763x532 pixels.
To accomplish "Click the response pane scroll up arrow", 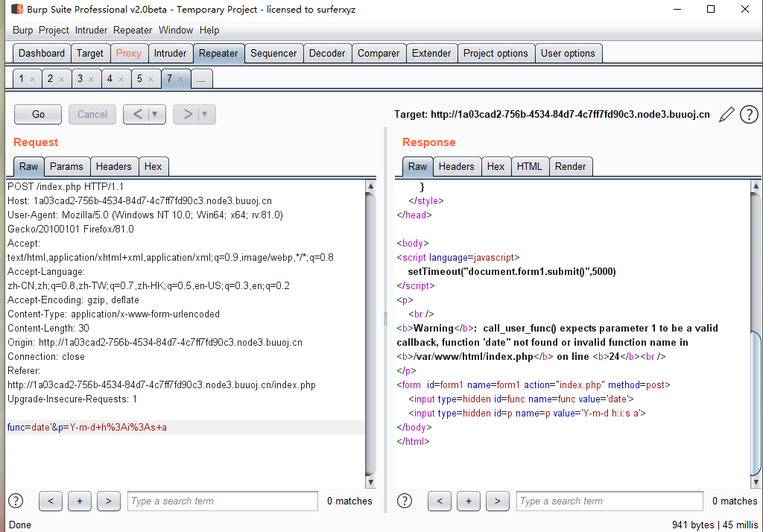I will pos(756,186).
